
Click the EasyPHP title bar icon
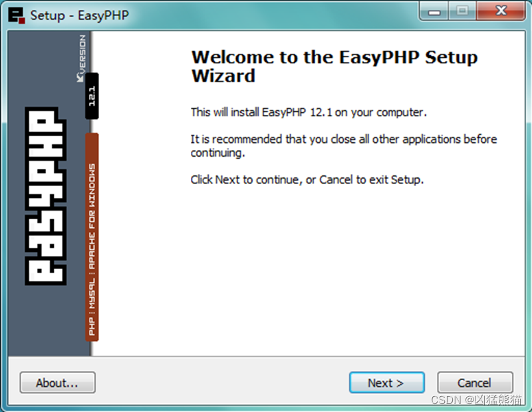point(17,15)
